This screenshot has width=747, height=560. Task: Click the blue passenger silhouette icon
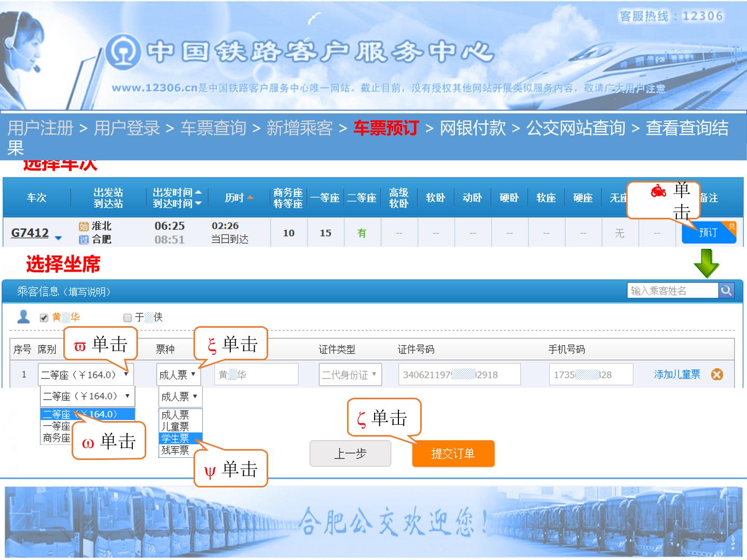[x=23, y=316]
